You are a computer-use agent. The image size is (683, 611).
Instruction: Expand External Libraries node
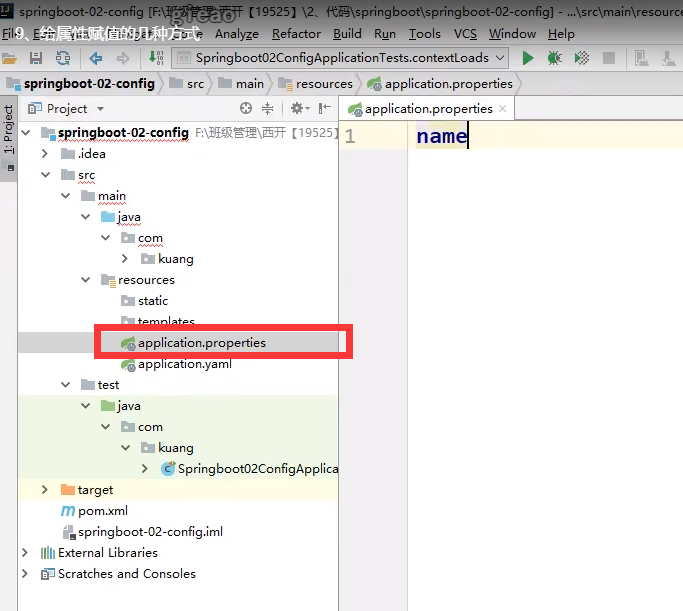(25, 553)
